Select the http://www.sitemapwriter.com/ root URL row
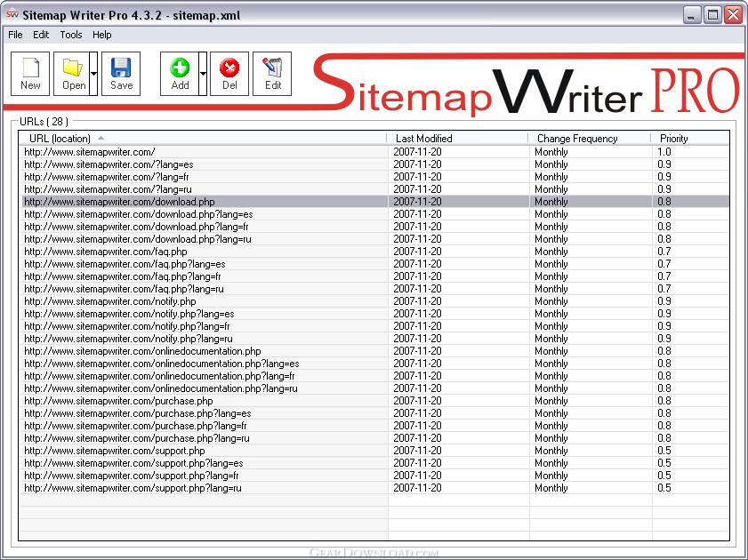Screen dimensions: 748x560 point(374,152)
